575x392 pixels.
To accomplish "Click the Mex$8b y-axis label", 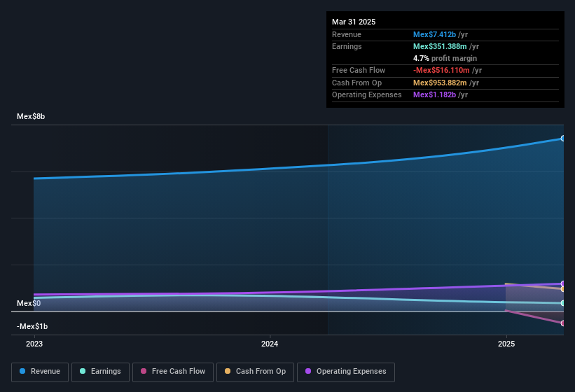I will pyautogui.click(x=31, y=116).
